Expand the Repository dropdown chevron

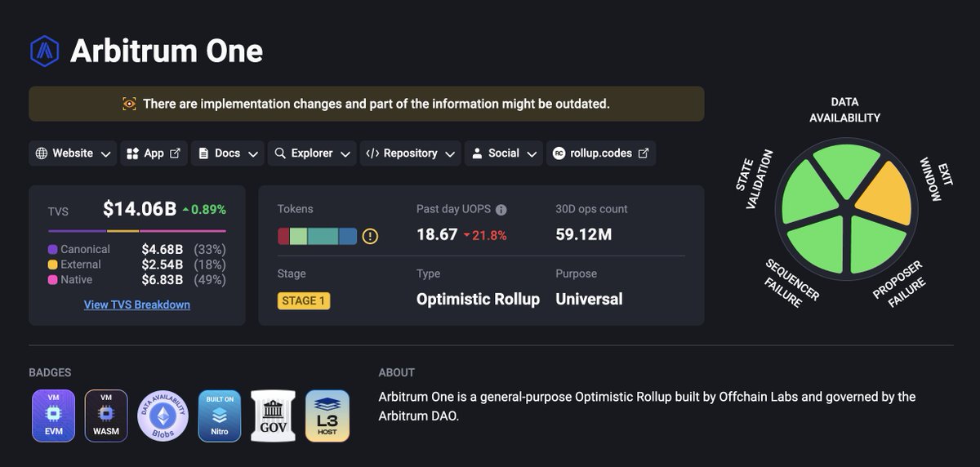(x=451, y=154)
